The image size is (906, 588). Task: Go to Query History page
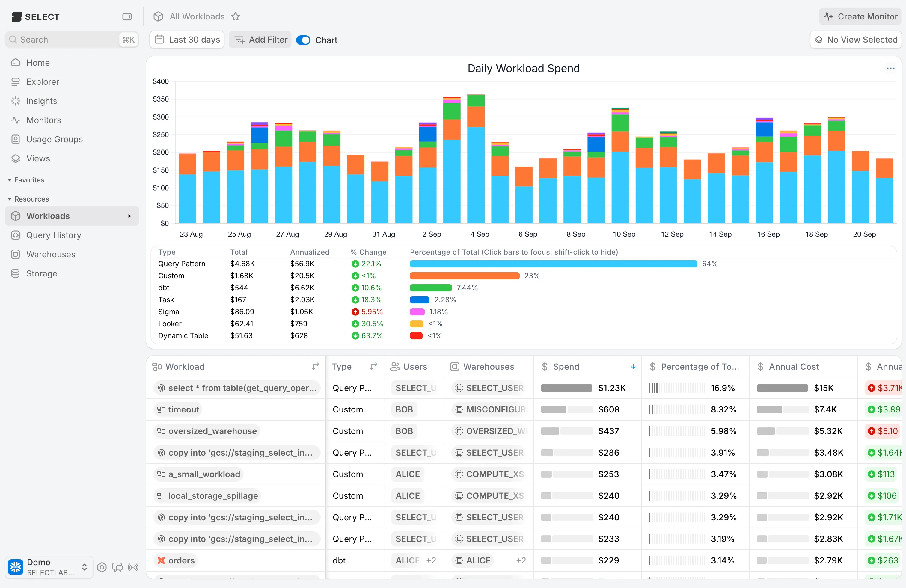(54, 235)
